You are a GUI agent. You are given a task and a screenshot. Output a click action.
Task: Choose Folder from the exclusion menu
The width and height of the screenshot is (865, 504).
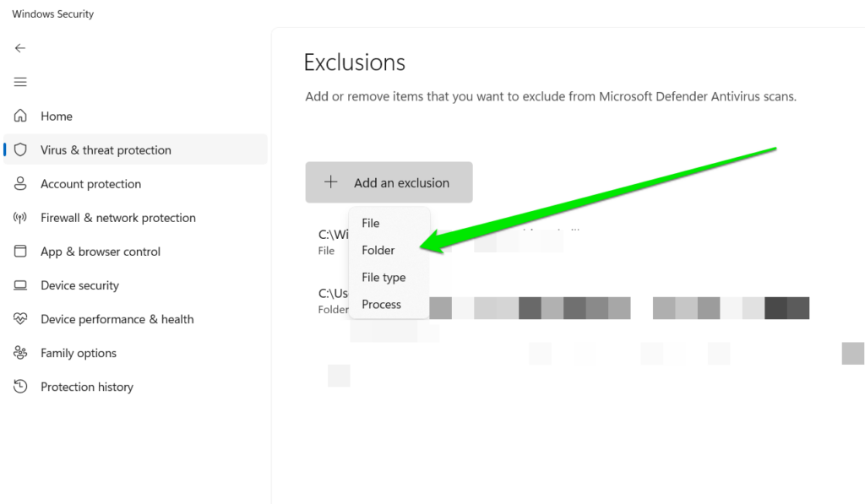click(x=378, y=250)
